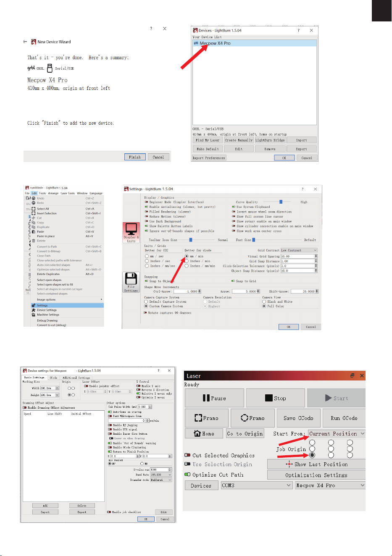Switch to GCode tab in Device settings
The height and width of the screenshot is (556, 392).
click(x=53, y=378)
